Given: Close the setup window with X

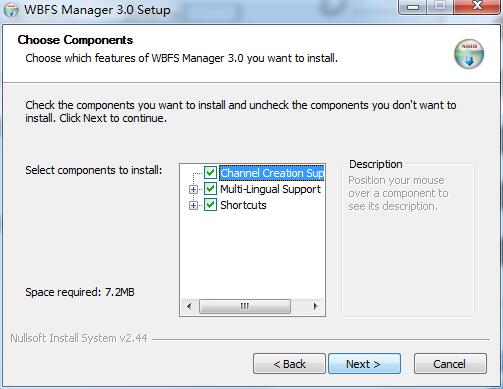Looking at the screenshot, I should 477,6.
